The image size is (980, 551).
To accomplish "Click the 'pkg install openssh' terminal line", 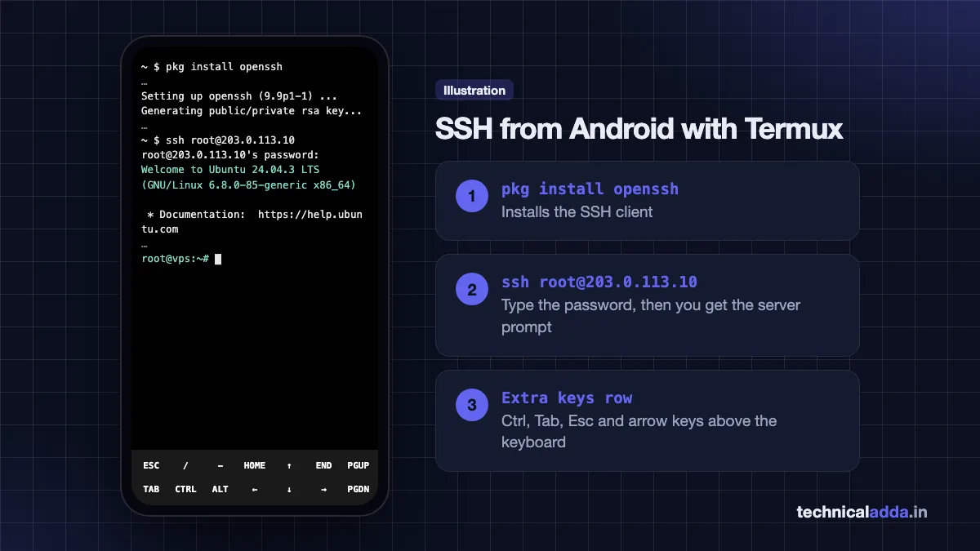I will (212, 66).
